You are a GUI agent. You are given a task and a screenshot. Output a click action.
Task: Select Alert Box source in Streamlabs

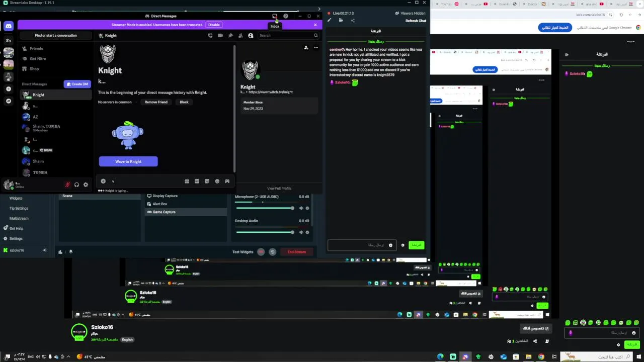click(186, 204)
